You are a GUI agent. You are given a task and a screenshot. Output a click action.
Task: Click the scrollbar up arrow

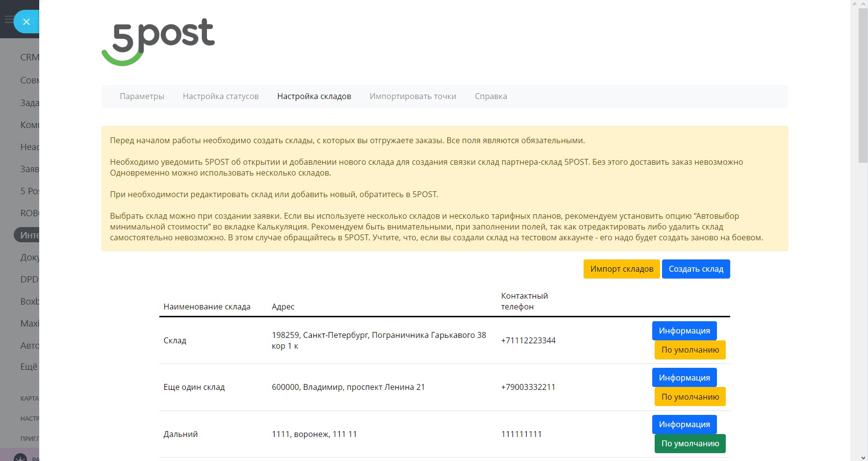pyautogui.click(x=863, y=4)
